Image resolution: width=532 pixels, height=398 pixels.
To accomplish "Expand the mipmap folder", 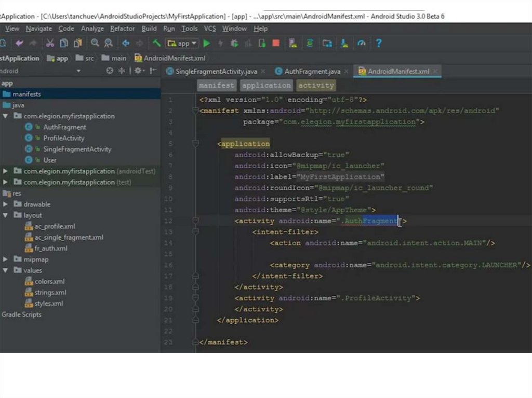I will [6, 259].
